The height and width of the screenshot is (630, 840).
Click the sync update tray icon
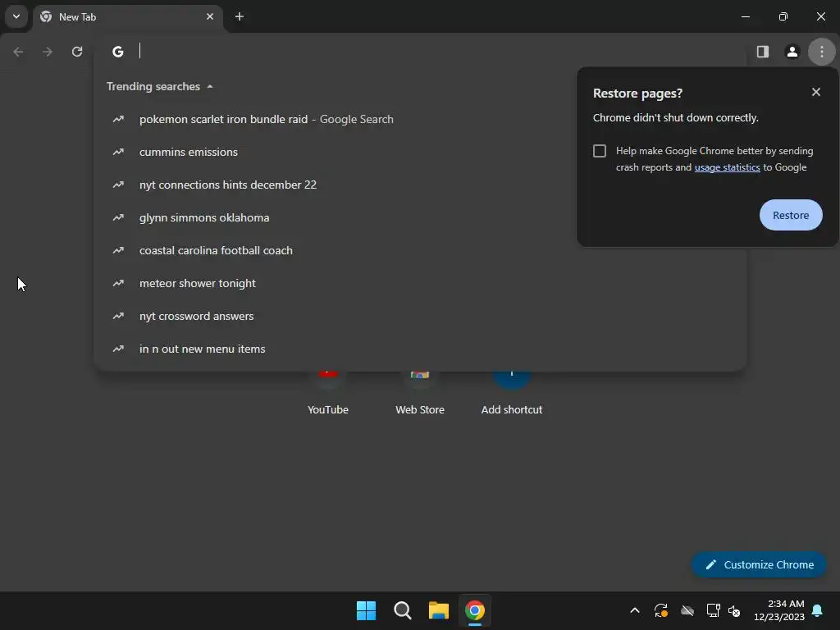[x=661, y=610]
